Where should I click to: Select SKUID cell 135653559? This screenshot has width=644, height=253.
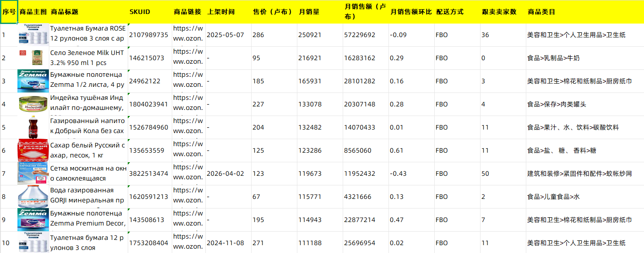150,150
